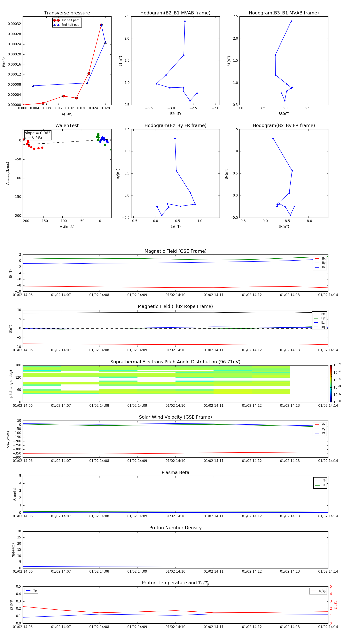Viewport: 351px width, 644px height.
Task: Click the Vx entry in velocity legend
Action: tap(320, 425)
